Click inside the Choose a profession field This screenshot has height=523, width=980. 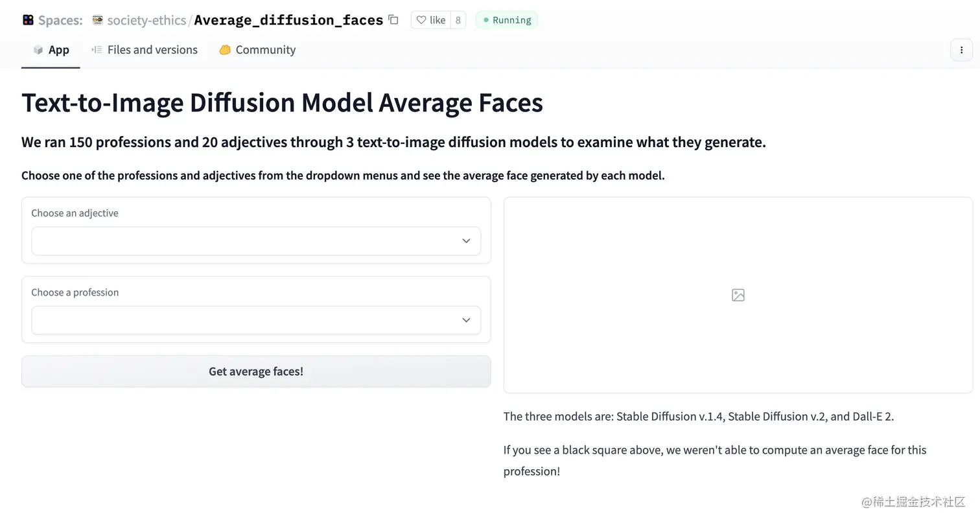pyautogui.click(x=256, y=320)
